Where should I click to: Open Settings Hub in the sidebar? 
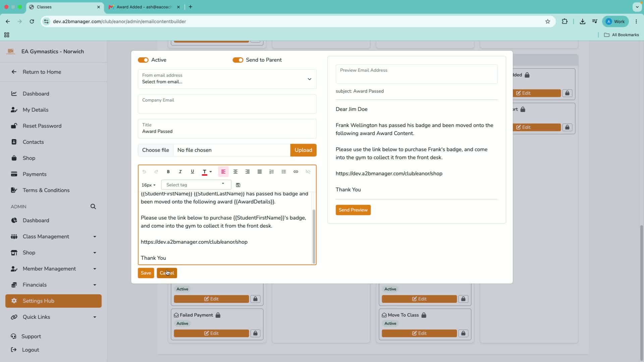53,301
